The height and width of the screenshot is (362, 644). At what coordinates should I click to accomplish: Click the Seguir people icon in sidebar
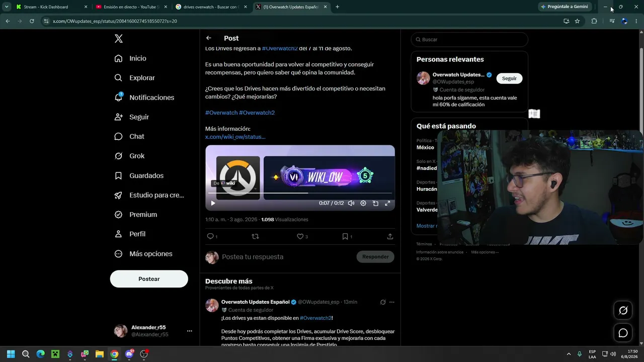tap(118, 117)
